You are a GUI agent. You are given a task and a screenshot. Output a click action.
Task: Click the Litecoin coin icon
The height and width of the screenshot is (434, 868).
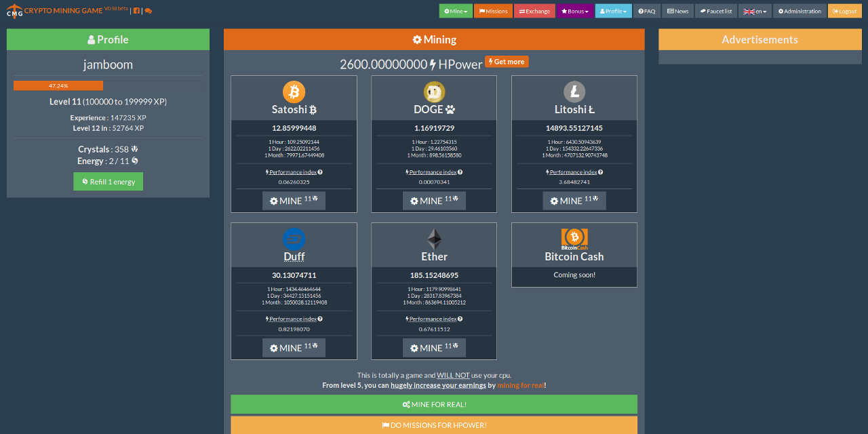pyautogui.click(x=574, y=92)
